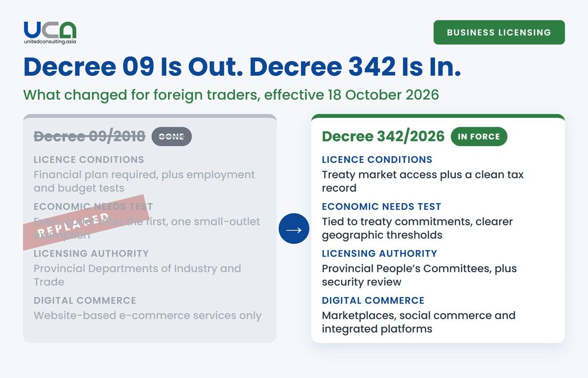Click 'Treaty market access plus a clean tax record'
The height and width of the screenshot is (378, 588).
(x=423, y=181)
